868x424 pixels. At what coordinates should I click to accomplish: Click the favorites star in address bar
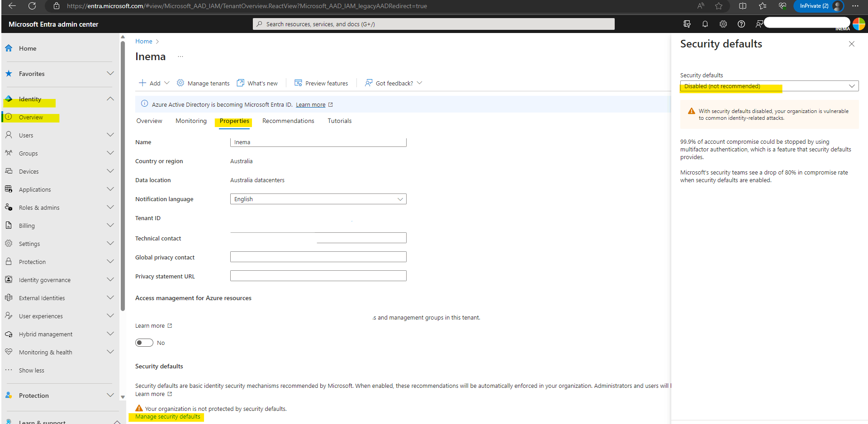tap(719, 6)
